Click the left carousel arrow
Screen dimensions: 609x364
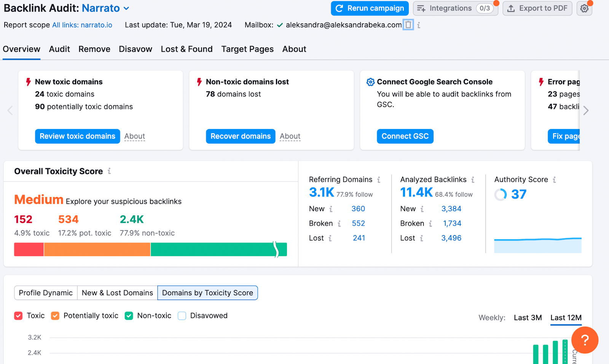[x=10, y=110]
